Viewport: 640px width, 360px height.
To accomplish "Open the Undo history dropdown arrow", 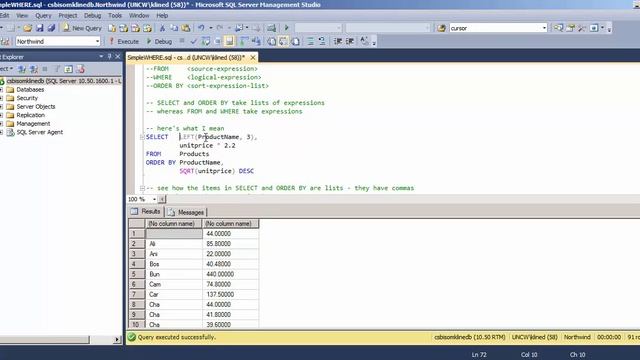I will click(211, 28).
